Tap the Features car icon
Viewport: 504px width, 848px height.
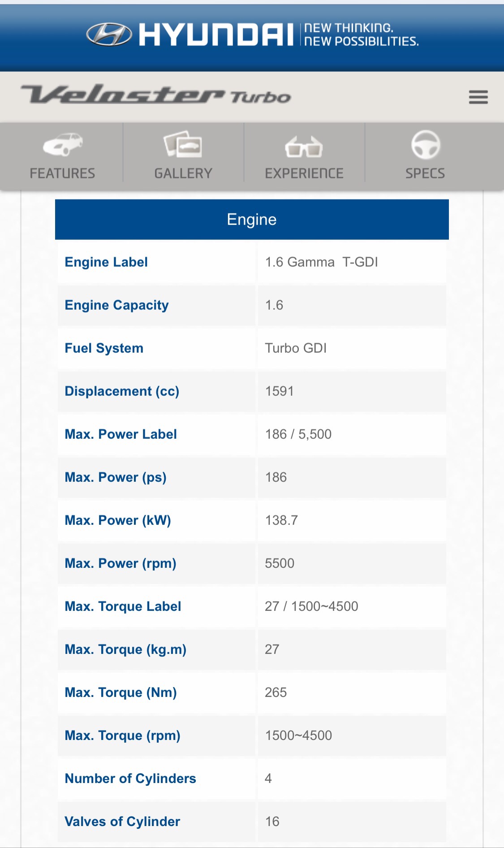pyautogui.click(x=63, y=144)
